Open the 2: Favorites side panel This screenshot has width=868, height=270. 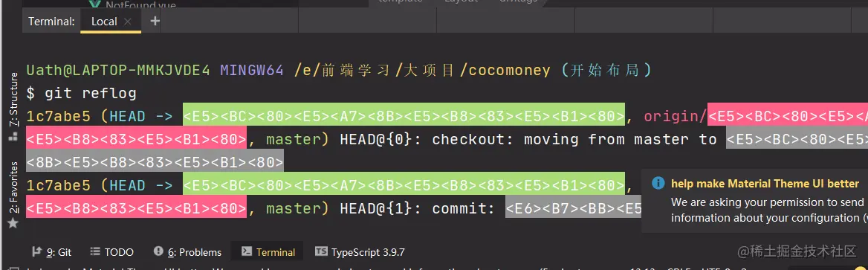14,194
